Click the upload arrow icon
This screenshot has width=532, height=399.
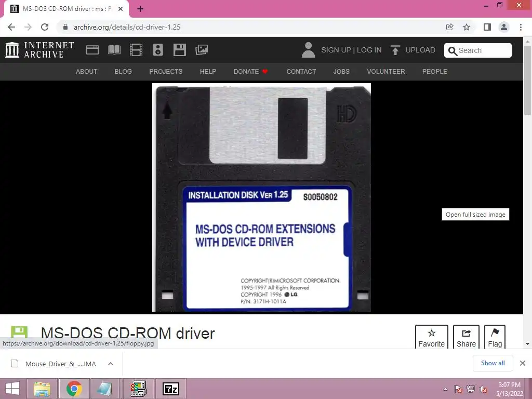click(x=395, y=50)
